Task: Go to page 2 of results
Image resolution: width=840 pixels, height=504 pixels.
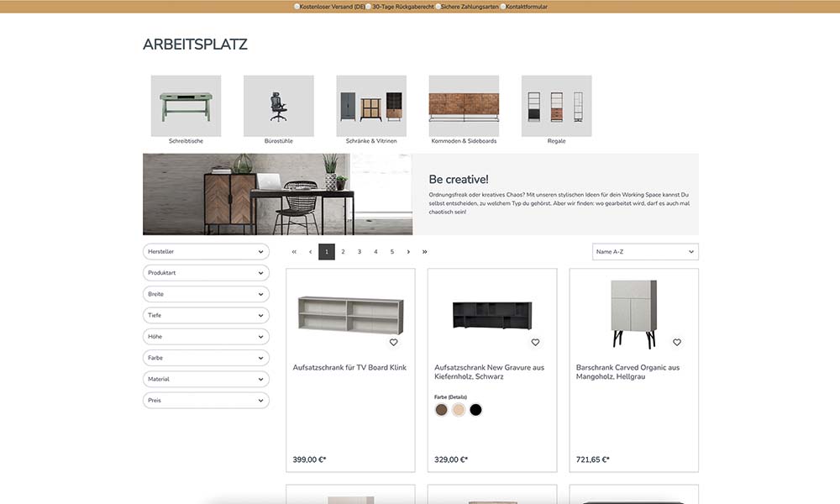Action: click(343, 252)
